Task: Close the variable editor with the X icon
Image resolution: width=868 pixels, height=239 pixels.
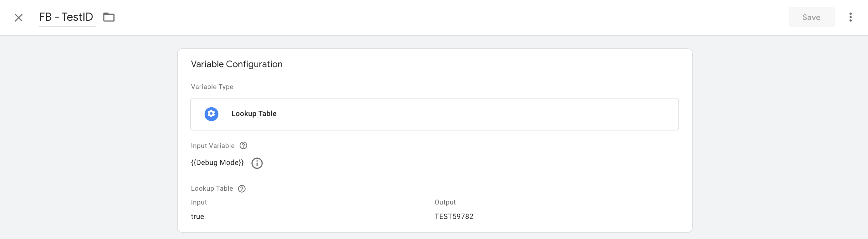Action: [x=18, y=18]
